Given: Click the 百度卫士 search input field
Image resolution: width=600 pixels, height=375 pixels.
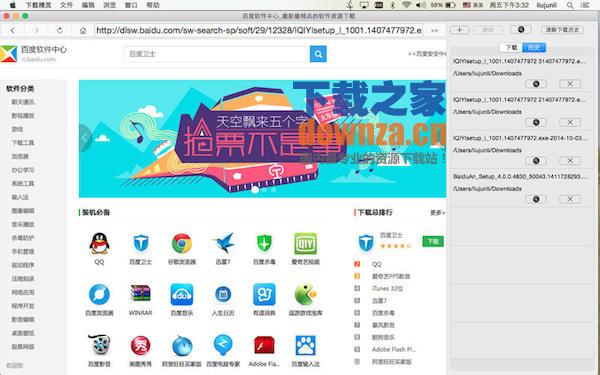Looking at the screenshot, I should pyautogui.click(x=217, y=54).
